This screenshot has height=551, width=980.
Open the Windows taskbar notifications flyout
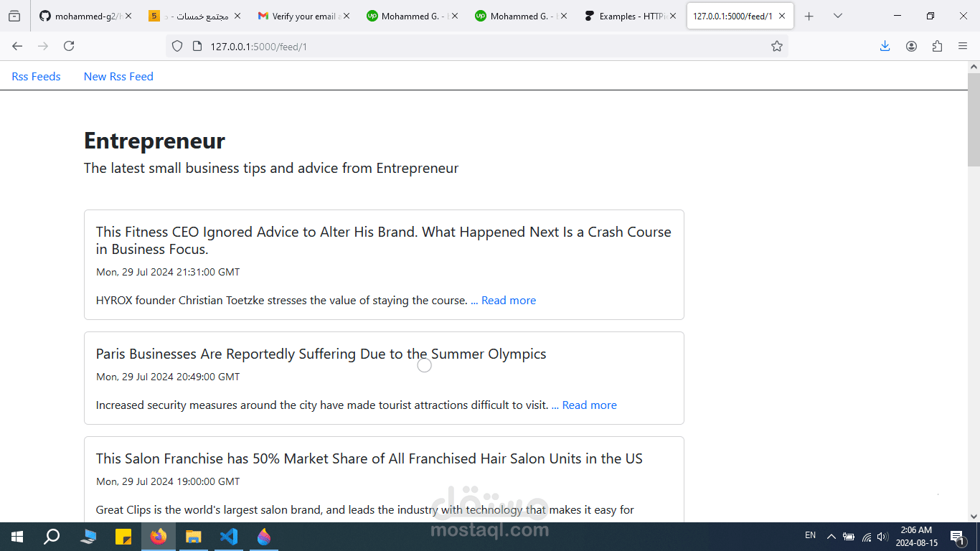(x=957, y=536)
